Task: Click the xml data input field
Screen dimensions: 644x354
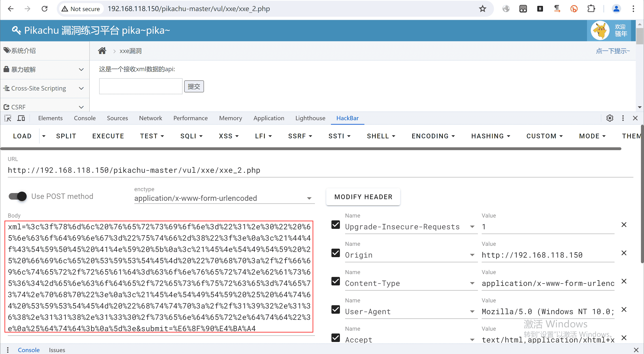Action: point(140,86)
